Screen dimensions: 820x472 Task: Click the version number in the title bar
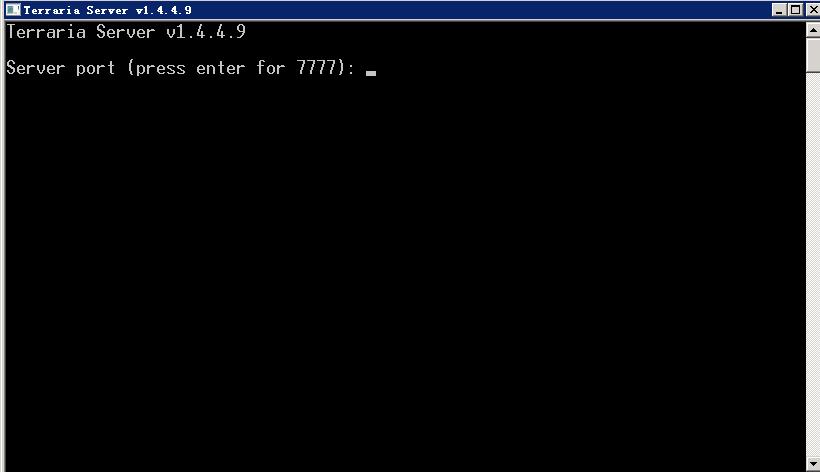pos(163,10)
